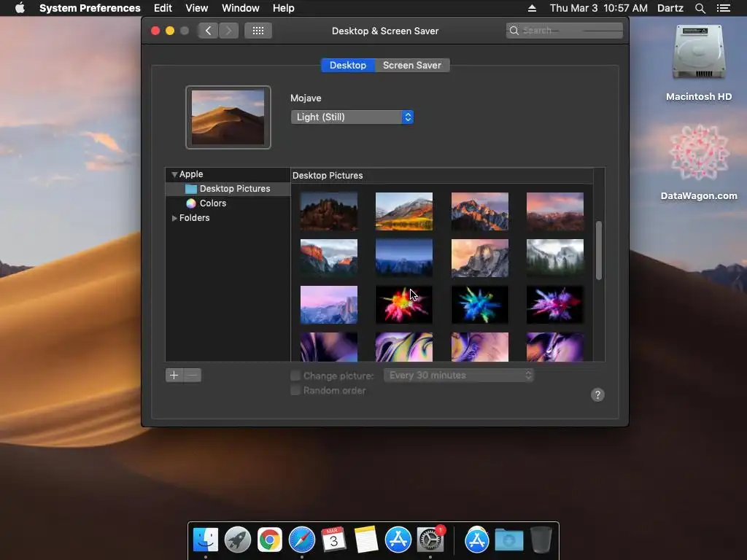Choose the blue-green color burst wallpaper

(x=480, y=305)
